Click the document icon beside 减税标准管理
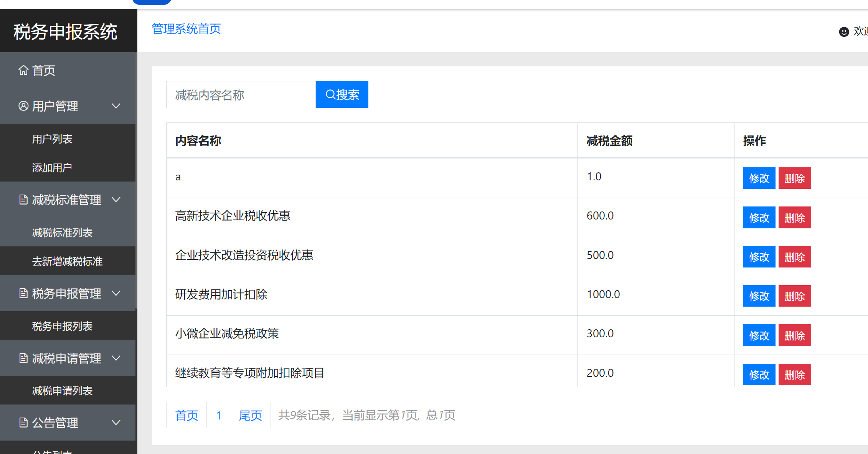 (23, 200)
